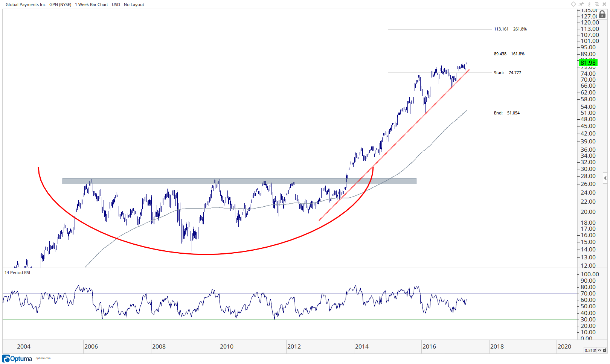Click the 2016 date axis marker

429,346
